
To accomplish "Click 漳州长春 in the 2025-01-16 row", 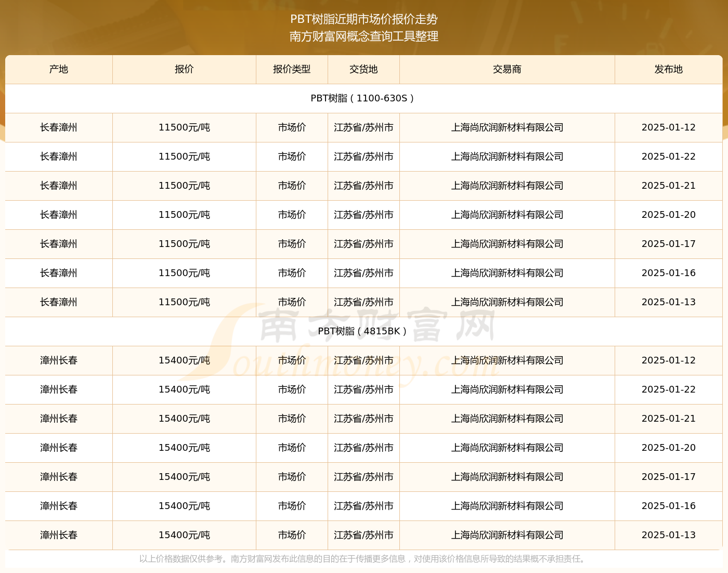I will tap(59, 506).
